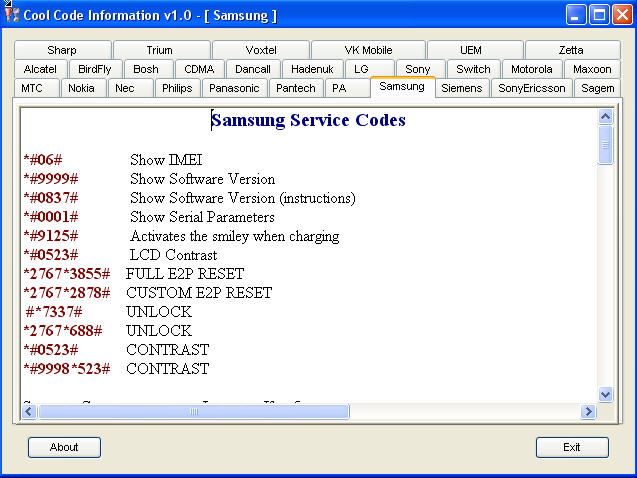Click 'Show Serial Parameters' text
637x478 pixels.
(202, 217)
